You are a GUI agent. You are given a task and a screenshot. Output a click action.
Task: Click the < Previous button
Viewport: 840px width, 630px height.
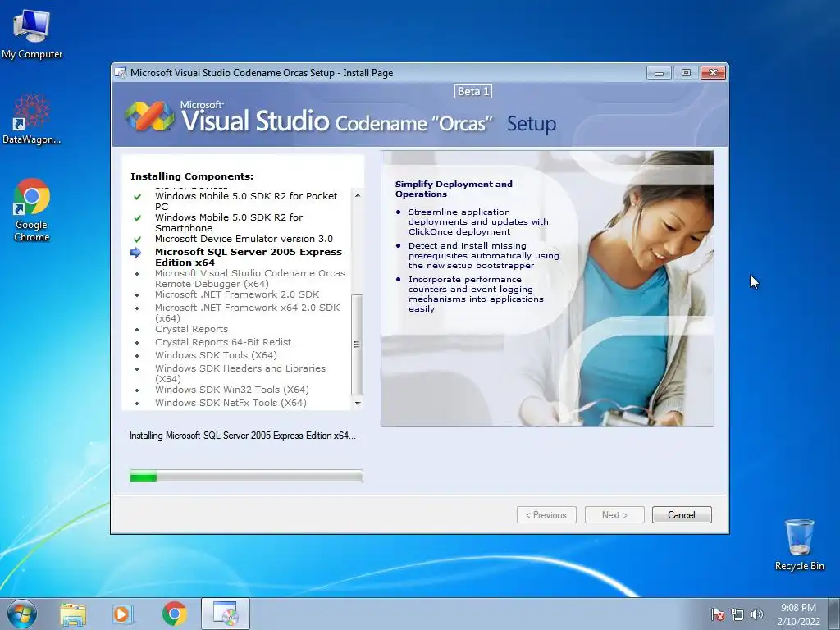point(546,515)
